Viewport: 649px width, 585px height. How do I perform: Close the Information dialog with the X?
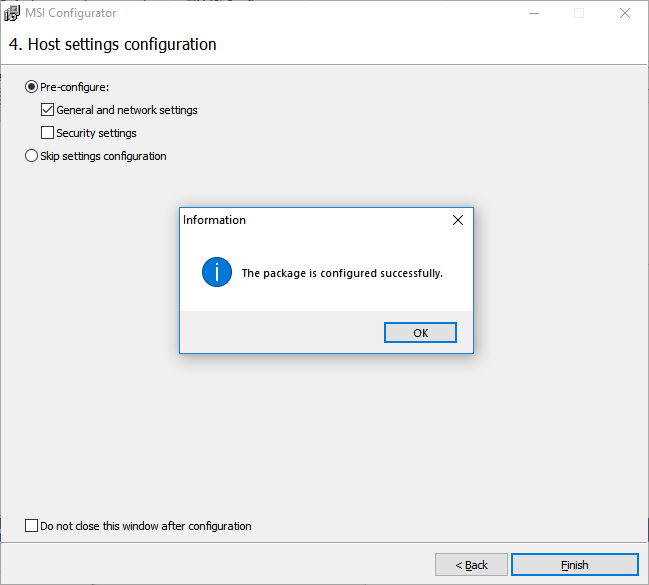[458, 220]
